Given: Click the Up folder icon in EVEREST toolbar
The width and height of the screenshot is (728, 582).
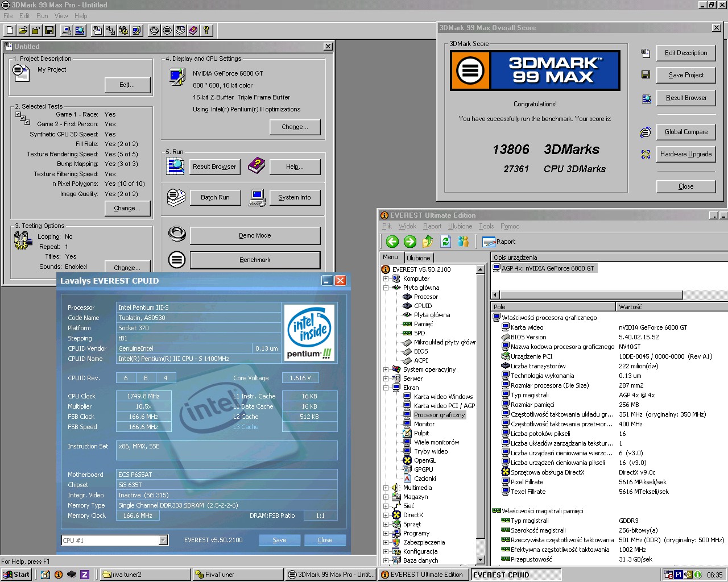Looking at the screenshot, I should (x=428, y=242).
